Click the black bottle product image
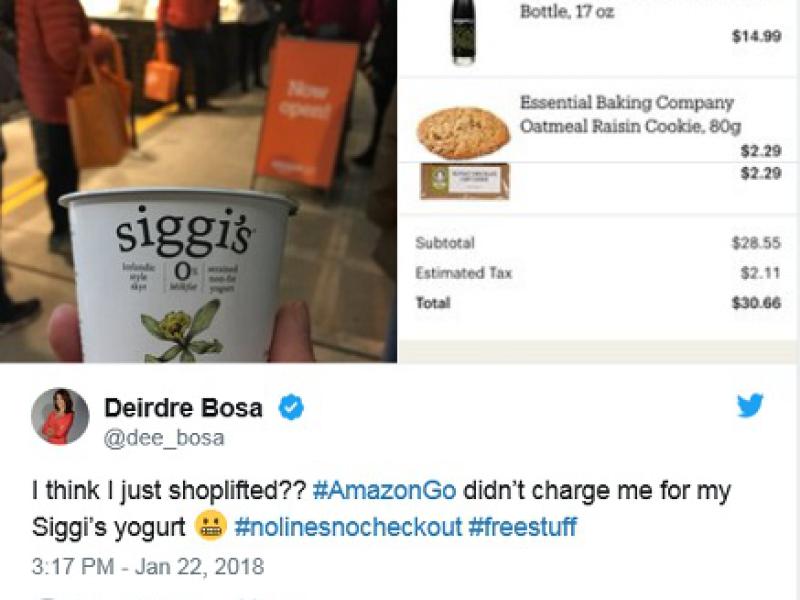Screen dimensions: 800x600 463,32
